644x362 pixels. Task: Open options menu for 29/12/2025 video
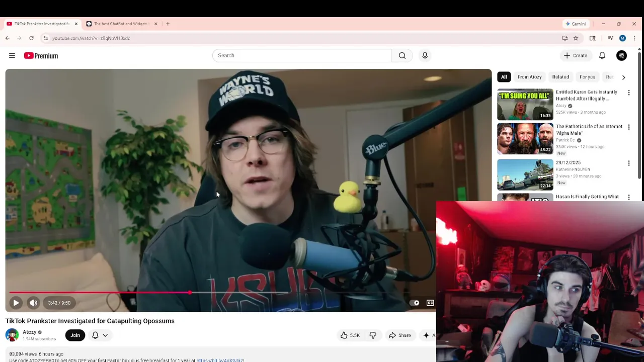(628, 163)
